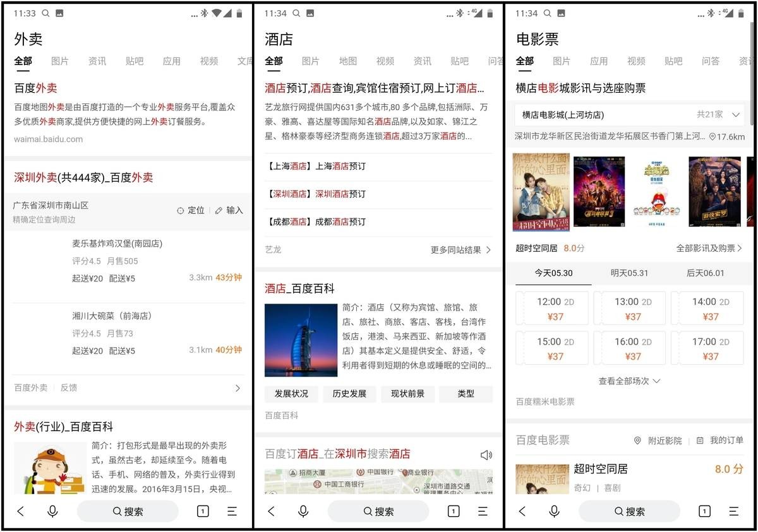
Task: Open tab counter in 酒店 screen
Action: 453,511
